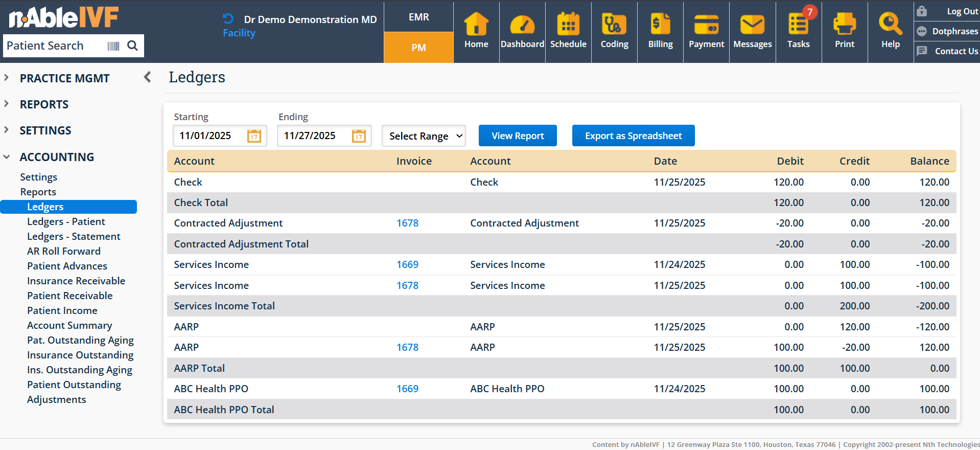Open the Billing invoice icon

[x=660, y=31]
